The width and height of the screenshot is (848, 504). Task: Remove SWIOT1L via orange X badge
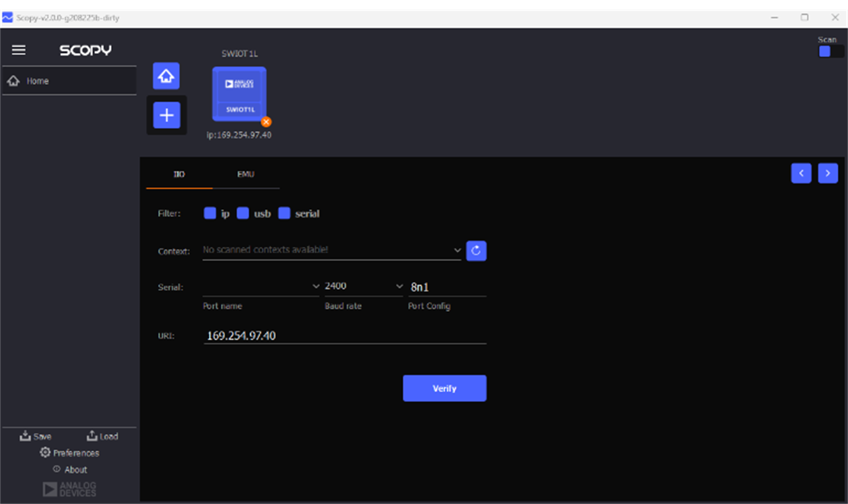click(266, 121)
